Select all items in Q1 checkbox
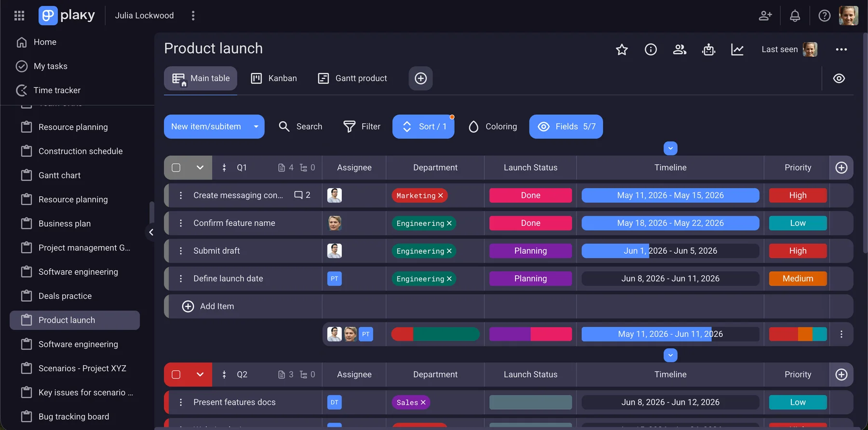 176,167
